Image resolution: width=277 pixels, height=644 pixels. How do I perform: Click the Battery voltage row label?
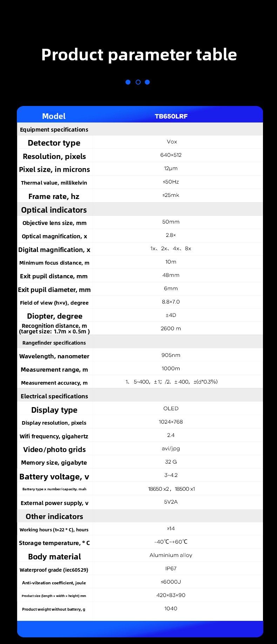54,477
